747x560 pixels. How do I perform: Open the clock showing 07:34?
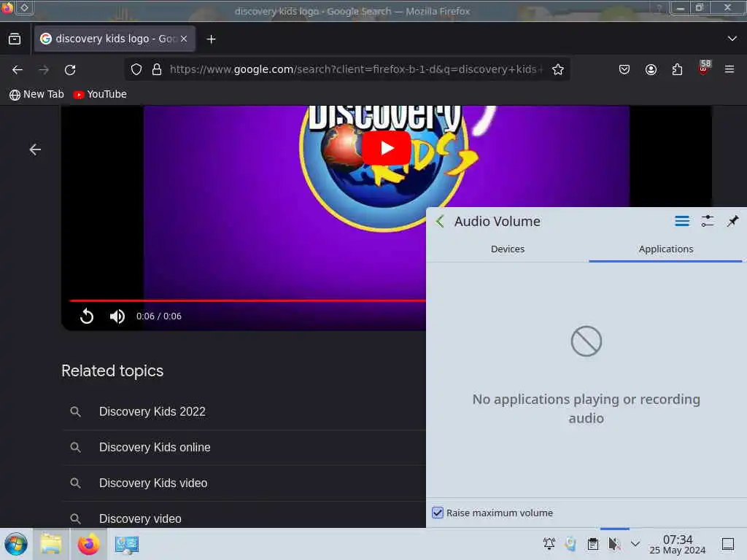(678, 544)
